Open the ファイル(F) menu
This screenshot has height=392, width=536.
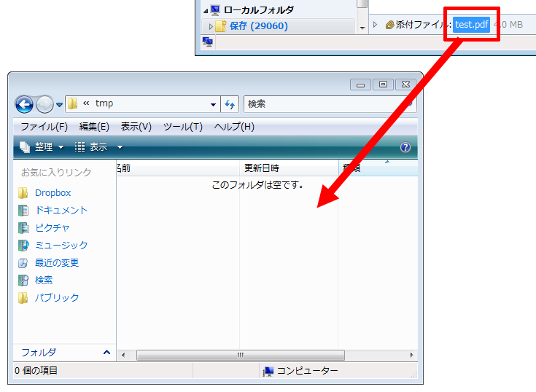(44, 127)
